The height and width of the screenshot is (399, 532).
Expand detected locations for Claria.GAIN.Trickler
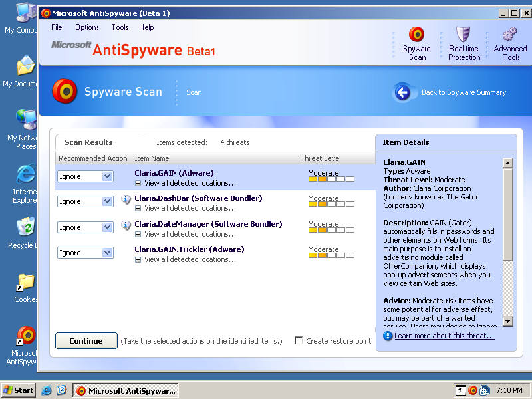click(138, 259)
